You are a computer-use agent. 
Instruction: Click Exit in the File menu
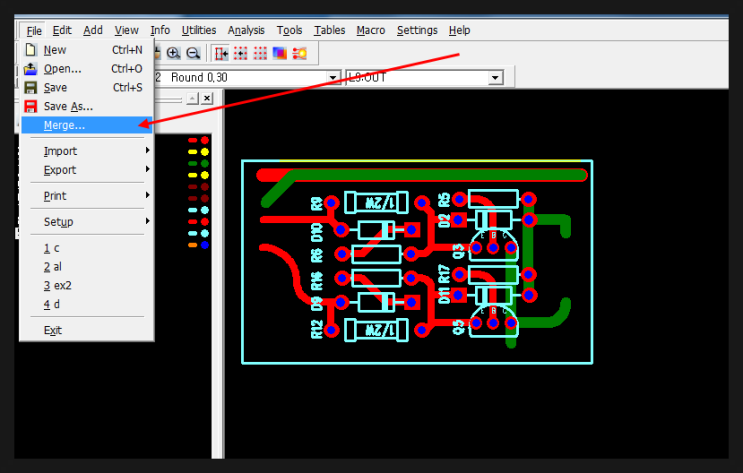pyautogui.click(x=52, y=330)
